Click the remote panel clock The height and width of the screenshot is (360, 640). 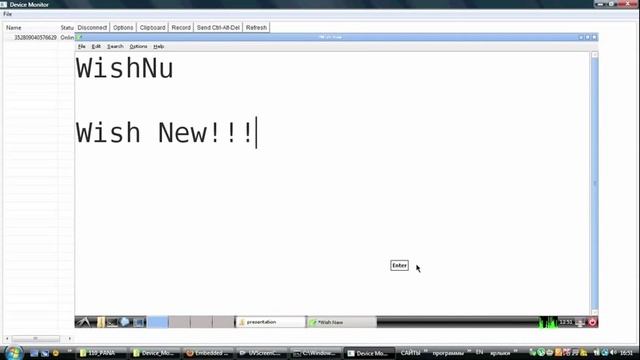566,322
